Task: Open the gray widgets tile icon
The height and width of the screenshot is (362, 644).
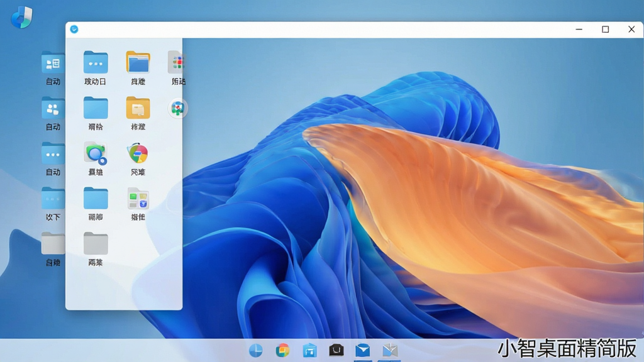Action: point(138,199)
